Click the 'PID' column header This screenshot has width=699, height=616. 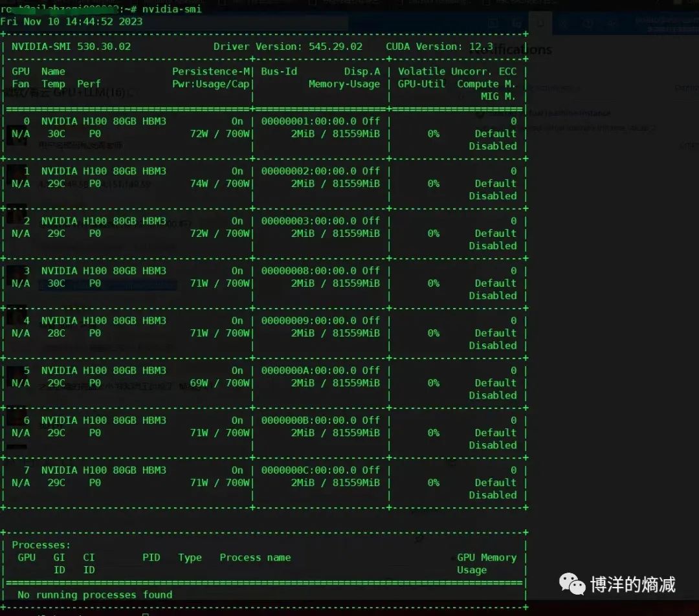click(x=151, y=558)
